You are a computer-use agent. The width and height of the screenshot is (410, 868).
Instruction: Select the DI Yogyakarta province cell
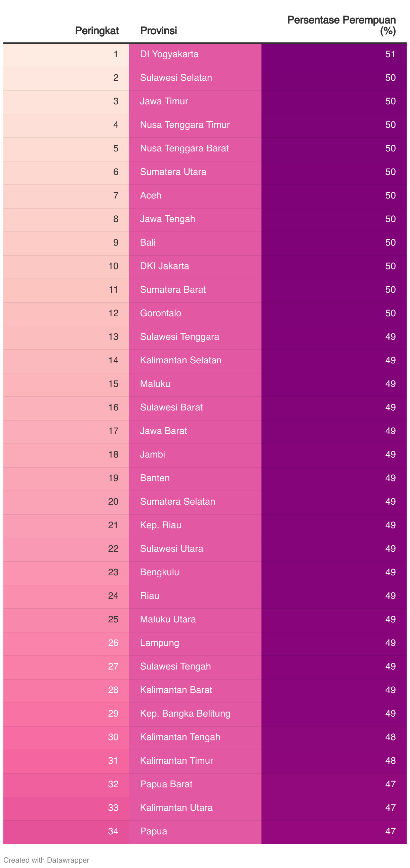point(195,54)
